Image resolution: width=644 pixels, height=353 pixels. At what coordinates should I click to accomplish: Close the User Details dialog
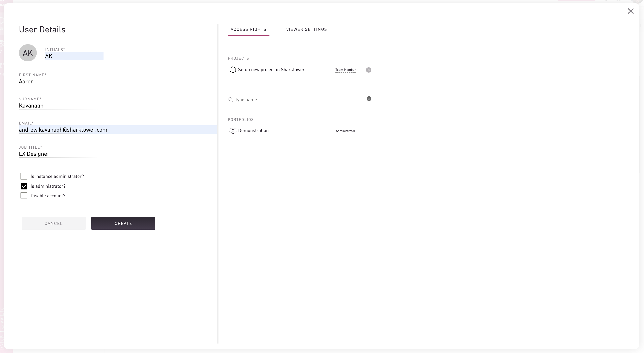(x=631, y=11)
